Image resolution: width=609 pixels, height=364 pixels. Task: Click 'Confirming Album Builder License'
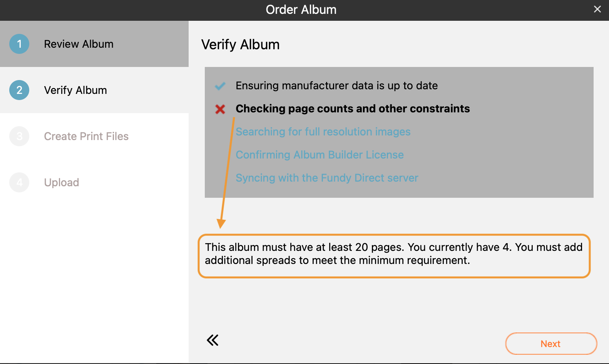point(320,155)
